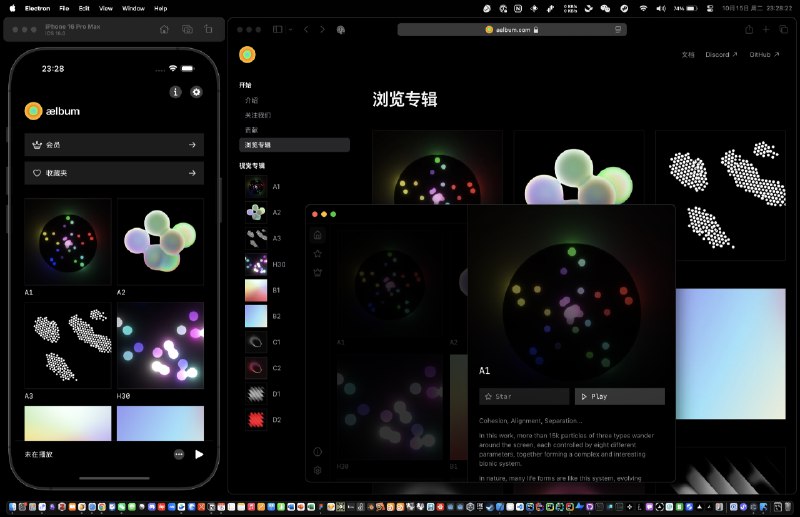Open the 文档 link in the website header
Viewport: 800px width, 517px height.
pyautogui.click(x=688, y=55)
